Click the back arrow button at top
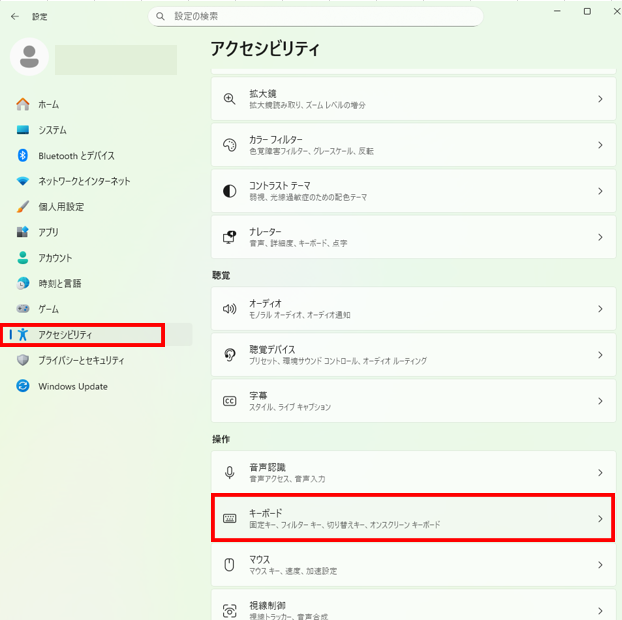 point(14,17)
